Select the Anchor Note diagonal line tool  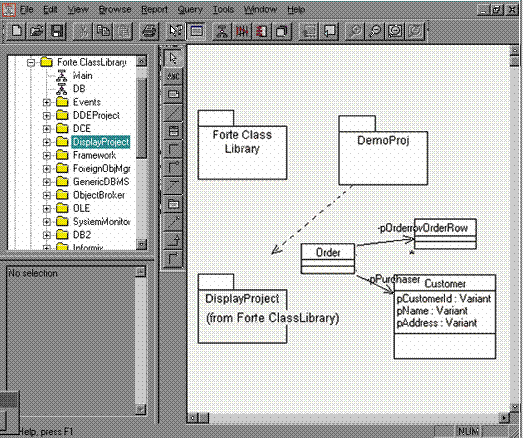tap(173, 113)
